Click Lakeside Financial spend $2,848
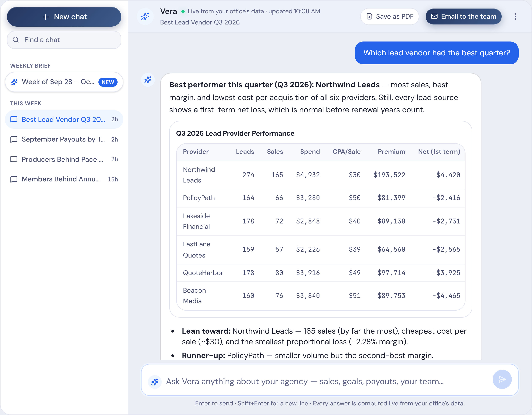Viewport: 532px width, 415px height. pos(308,221)
